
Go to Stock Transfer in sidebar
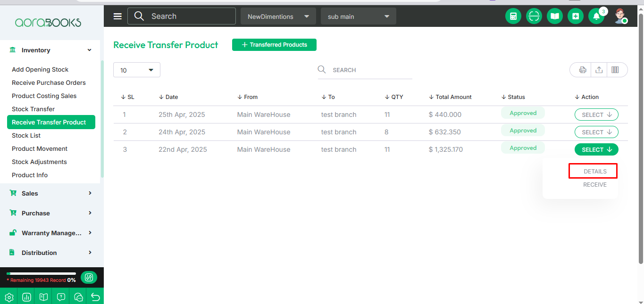tap(33, 109)
